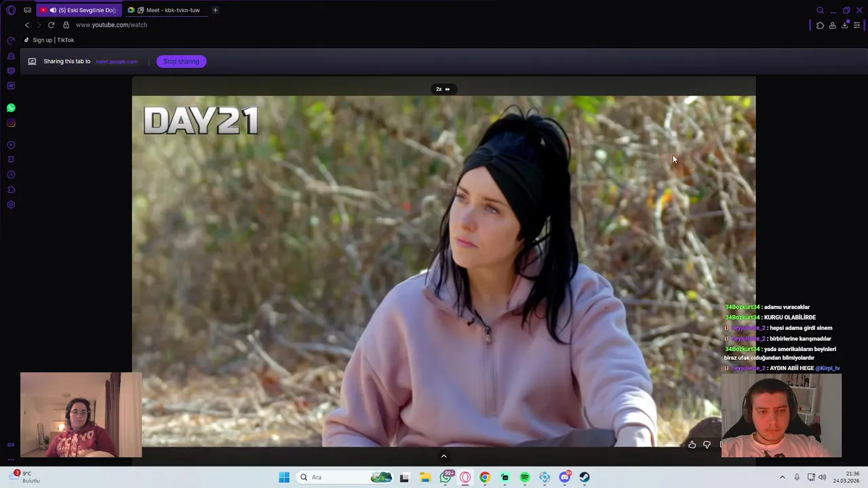Open Task View on the taskbar
This screenshot has height=488, width=868.
404,477
